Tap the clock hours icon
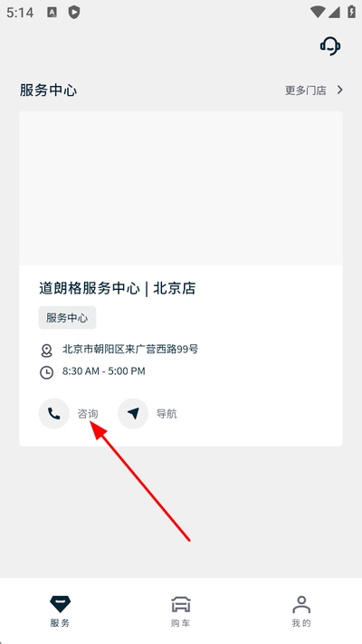The width and height of the screenshot is (362, 644). [46, 372]
